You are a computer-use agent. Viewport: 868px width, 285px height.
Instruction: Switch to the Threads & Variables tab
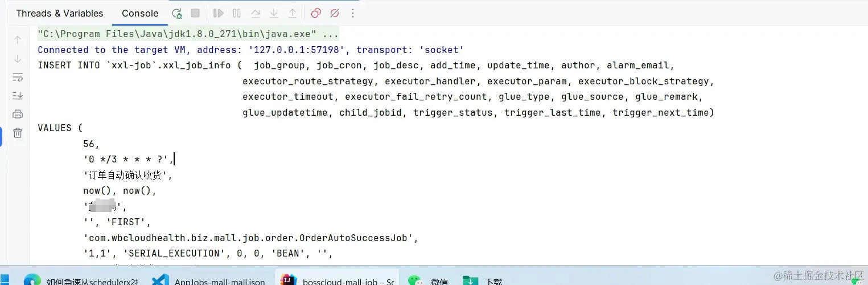pos(60,13)
